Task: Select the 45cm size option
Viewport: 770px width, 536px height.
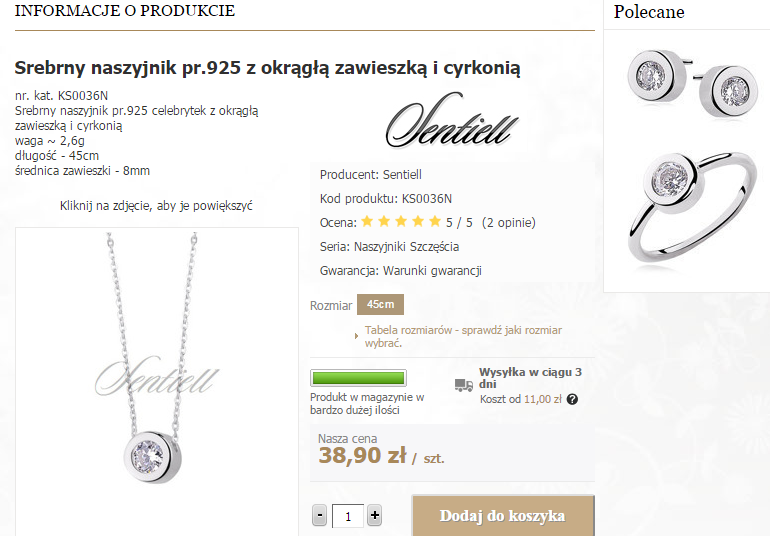Action: click(x=380, y=305)
